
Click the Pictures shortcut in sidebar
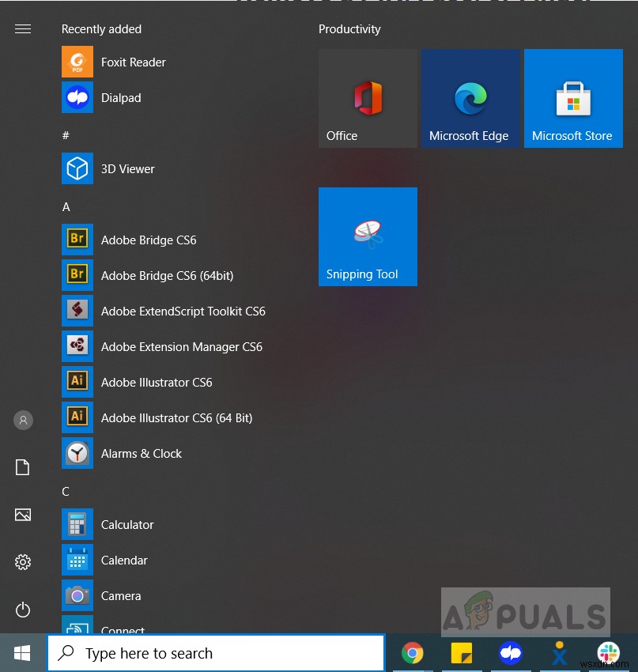pos(23,515)
